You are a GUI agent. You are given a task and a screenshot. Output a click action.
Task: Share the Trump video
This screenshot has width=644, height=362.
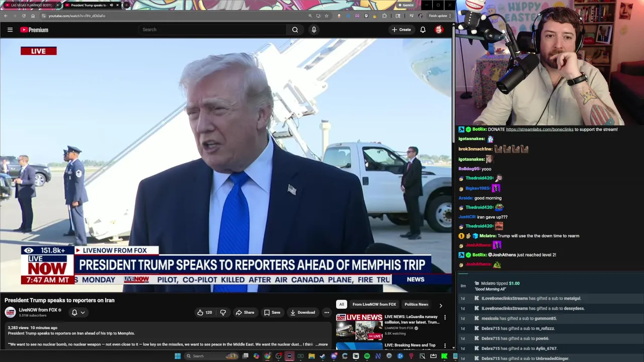245,312
